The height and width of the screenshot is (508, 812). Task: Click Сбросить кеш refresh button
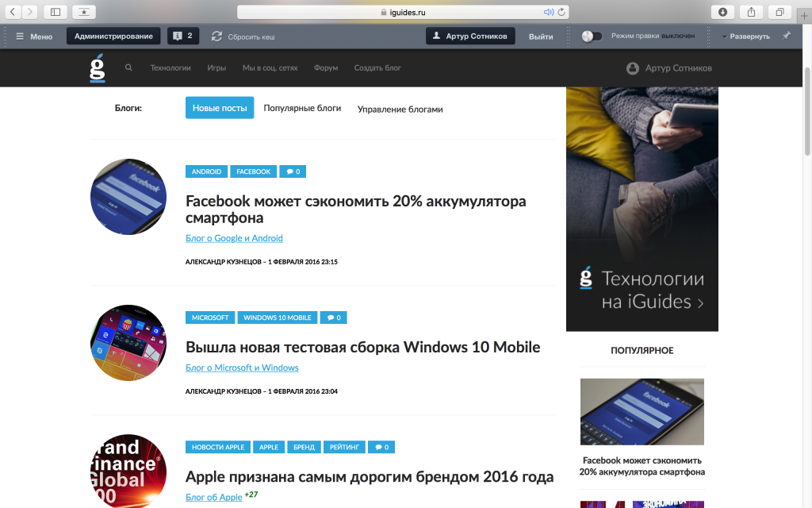point(243,37)
